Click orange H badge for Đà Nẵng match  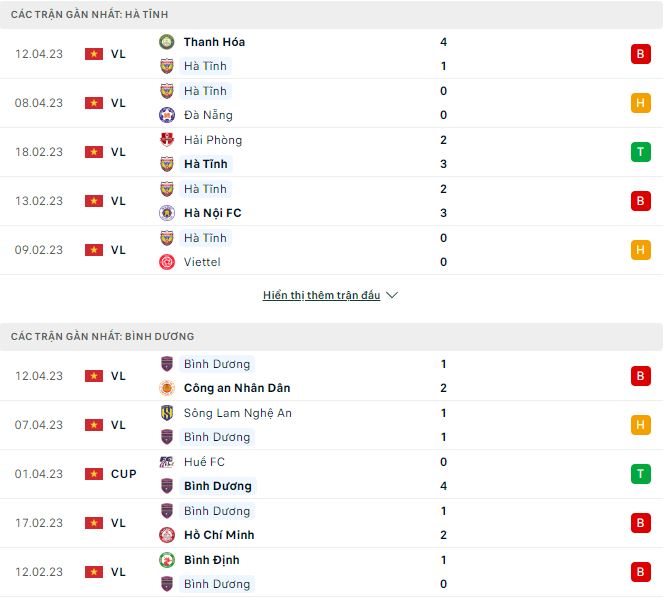point(641,103)
